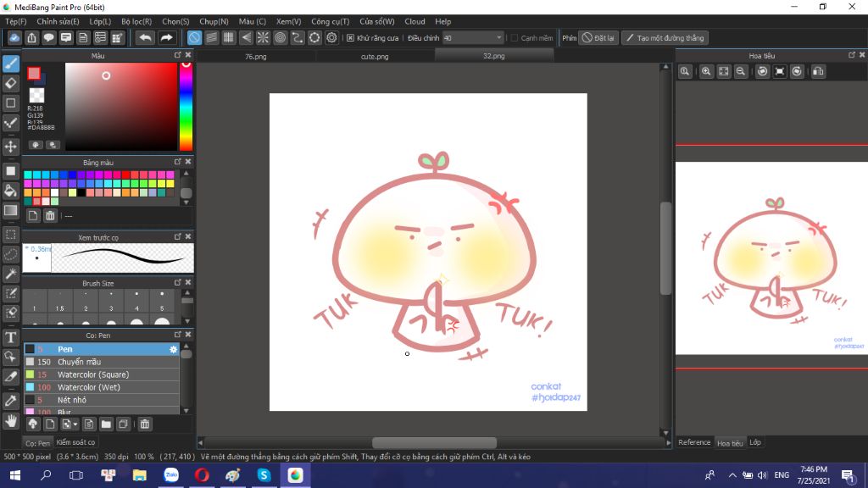The image size is (868, 488).
Task: Toggle the Khử răng cưa checkbox
Action: (x=350, y=37)
